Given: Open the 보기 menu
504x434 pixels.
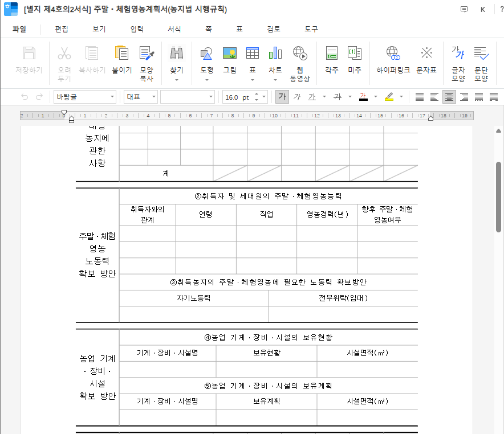Looking at the screenshot, I should (x=99, y=29).
